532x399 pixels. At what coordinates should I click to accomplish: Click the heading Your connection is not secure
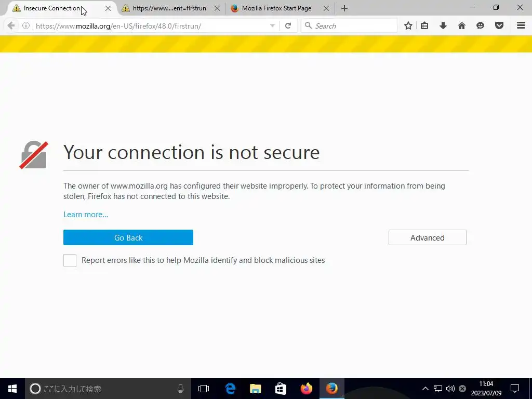pos(192,152)
